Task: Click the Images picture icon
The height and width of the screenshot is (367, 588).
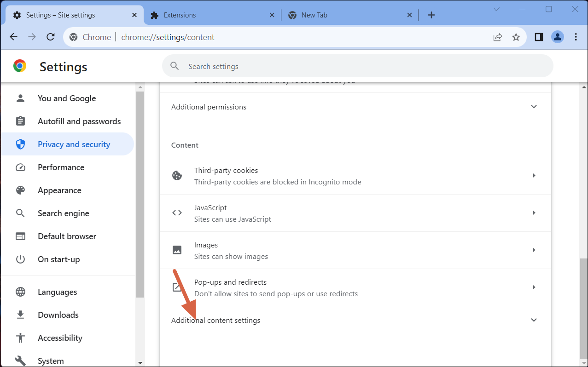Action: tap(177, 250)
